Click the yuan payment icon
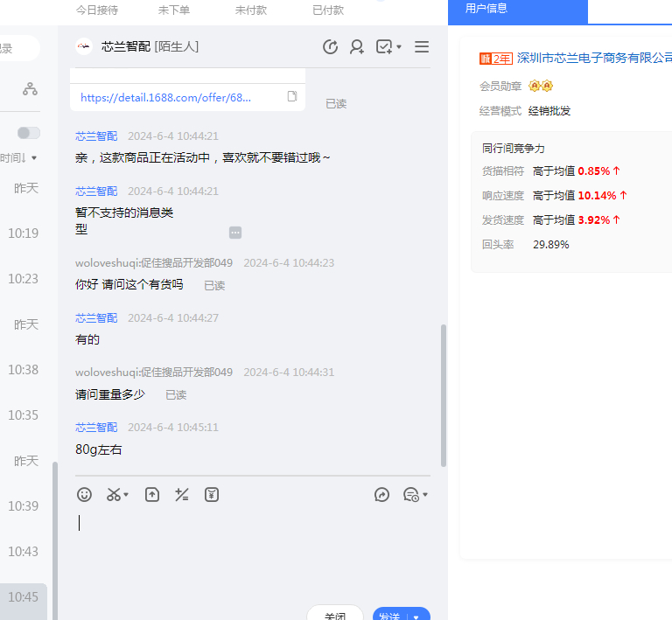The height and width of the screenshot is (620, 672). pyautogui.click(x=212, y=495)
